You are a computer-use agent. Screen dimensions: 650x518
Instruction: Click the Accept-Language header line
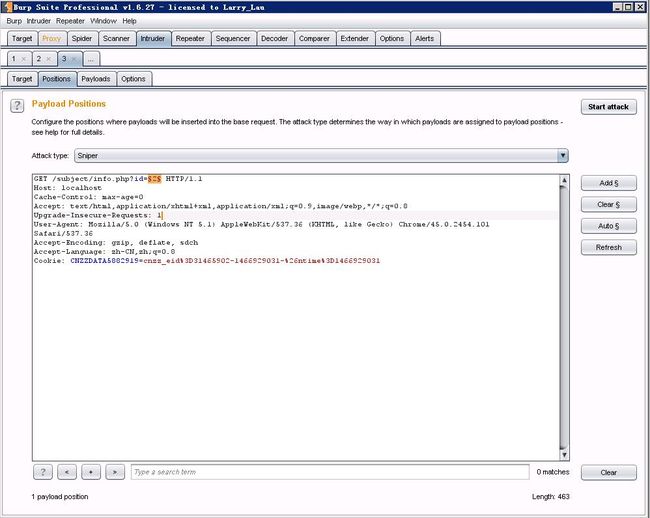(104, 252)
